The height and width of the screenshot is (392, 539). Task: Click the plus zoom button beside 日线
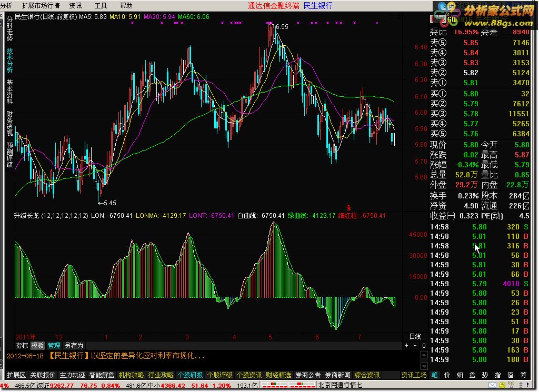(x=407, y=346)
